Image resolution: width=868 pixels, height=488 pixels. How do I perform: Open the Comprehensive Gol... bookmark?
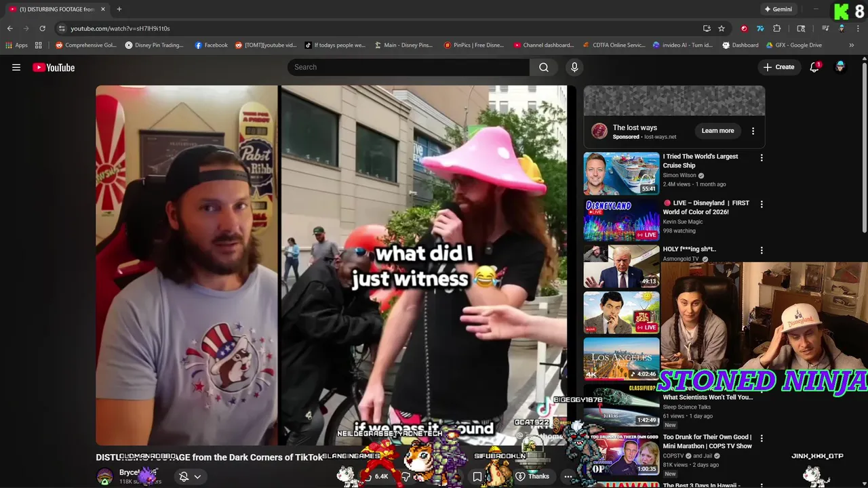(x=85, y=45)
